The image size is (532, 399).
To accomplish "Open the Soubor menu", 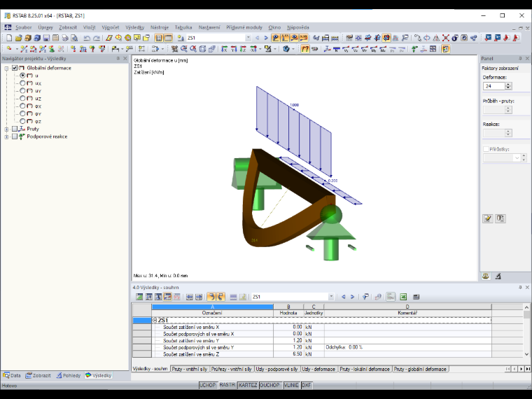I will pos(23,27).
